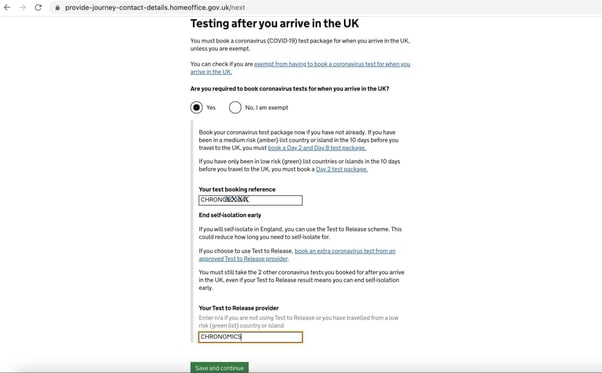Click the Your test booking reference label
This screenshot has height=373, width=602.
coord(237,190)
